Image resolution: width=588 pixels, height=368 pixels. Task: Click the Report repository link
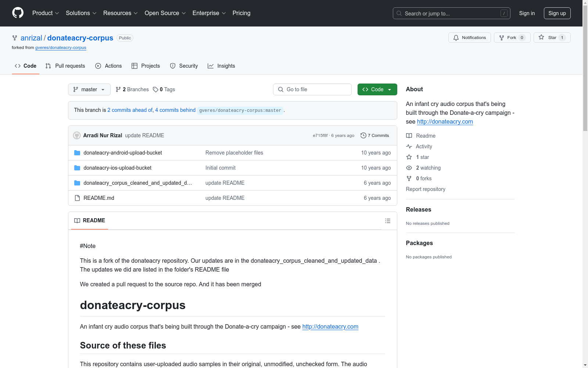(426, 189)
